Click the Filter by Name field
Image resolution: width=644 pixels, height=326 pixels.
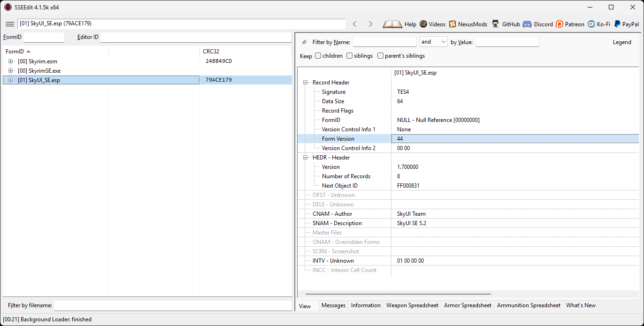385,42
